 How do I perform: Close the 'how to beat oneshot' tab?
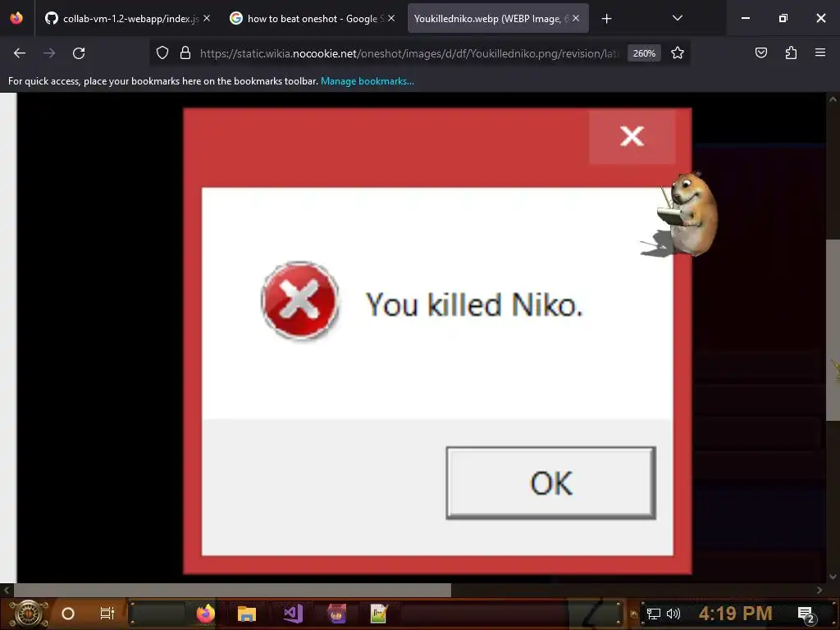391,19
